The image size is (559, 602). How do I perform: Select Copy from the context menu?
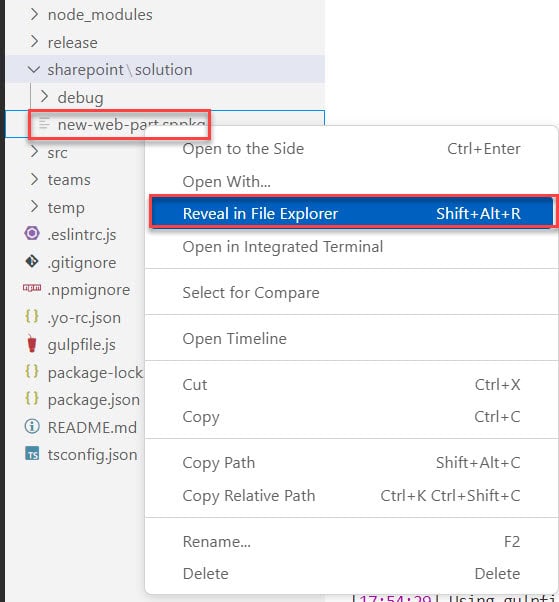tap(351, 417)
